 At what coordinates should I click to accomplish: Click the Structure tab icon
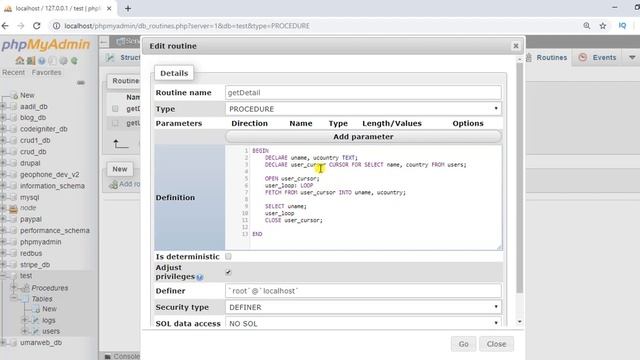pos(110,58)
